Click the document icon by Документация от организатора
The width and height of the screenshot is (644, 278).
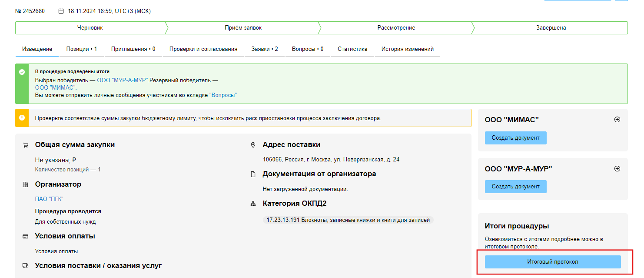point(253,174)
